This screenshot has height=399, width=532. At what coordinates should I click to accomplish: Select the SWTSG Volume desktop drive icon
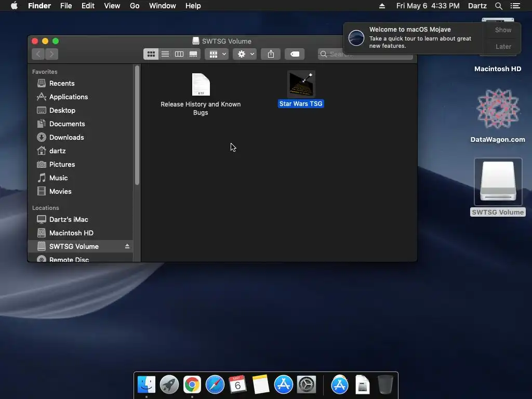498,182
